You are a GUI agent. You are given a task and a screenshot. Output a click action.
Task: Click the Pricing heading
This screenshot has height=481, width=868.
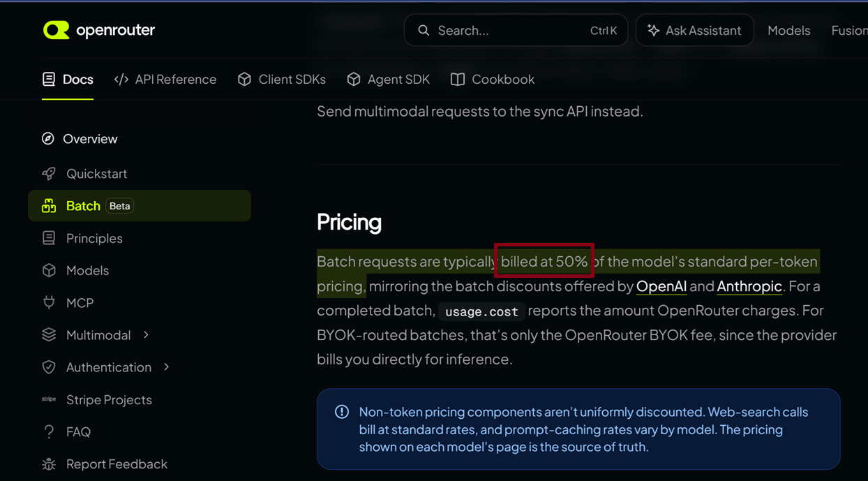click(349, 222)
